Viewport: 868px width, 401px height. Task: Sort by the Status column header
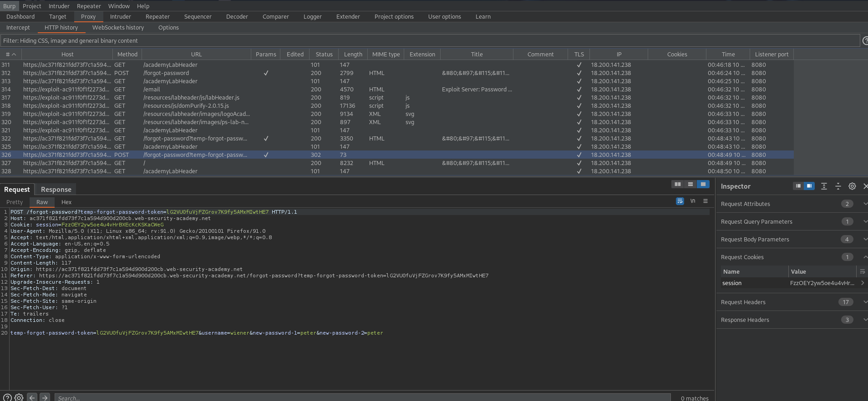click(324, 54)
